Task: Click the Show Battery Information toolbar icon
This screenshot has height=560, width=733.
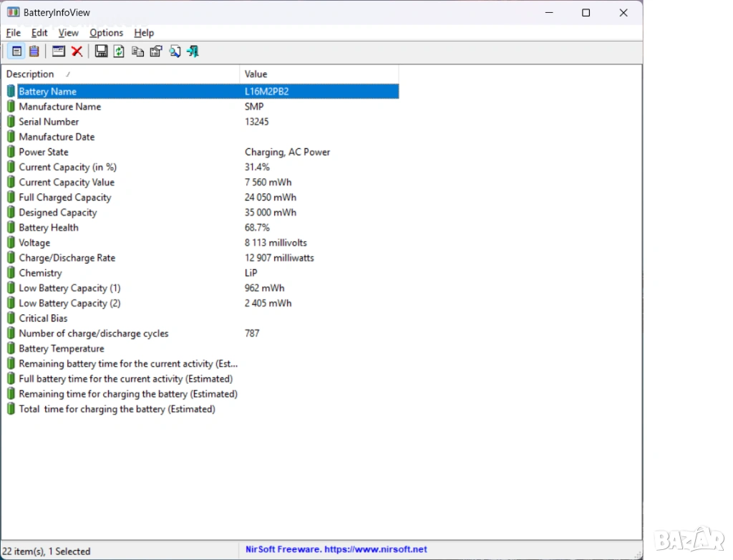Action: point(16,52)
